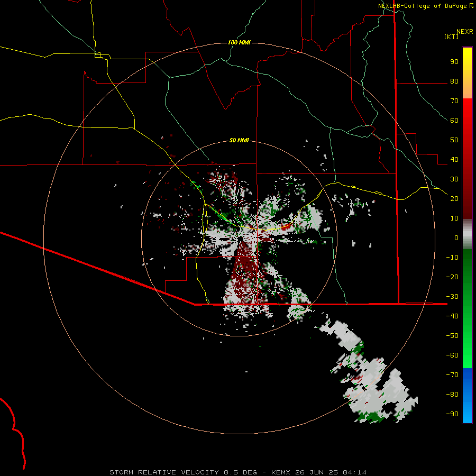The image size is (476, 476).
Task: Click the KEMX station identifier in the caption
Action: [x=281, y=472]
